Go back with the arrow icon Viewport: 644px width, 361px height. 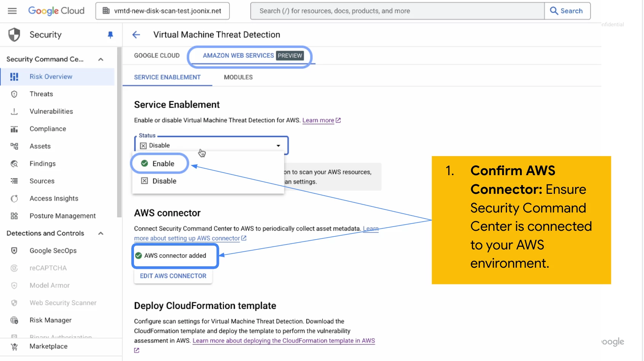tap(136, 35)
